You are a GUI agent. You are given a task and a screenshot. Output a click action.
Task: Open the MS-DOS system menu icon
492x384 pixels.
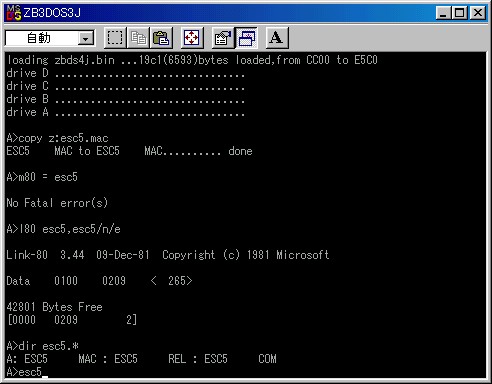point(14,13)
